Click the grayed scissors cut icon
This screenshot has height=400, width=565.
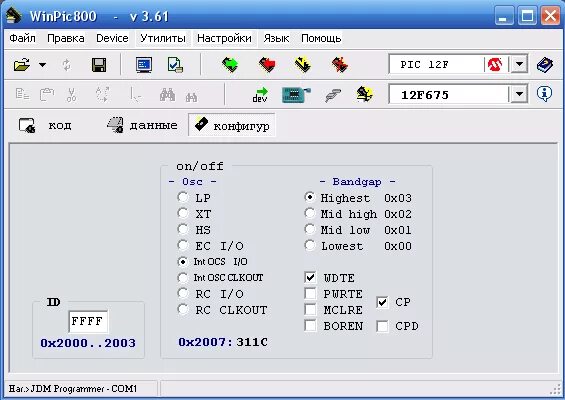[x=71, y=95]
